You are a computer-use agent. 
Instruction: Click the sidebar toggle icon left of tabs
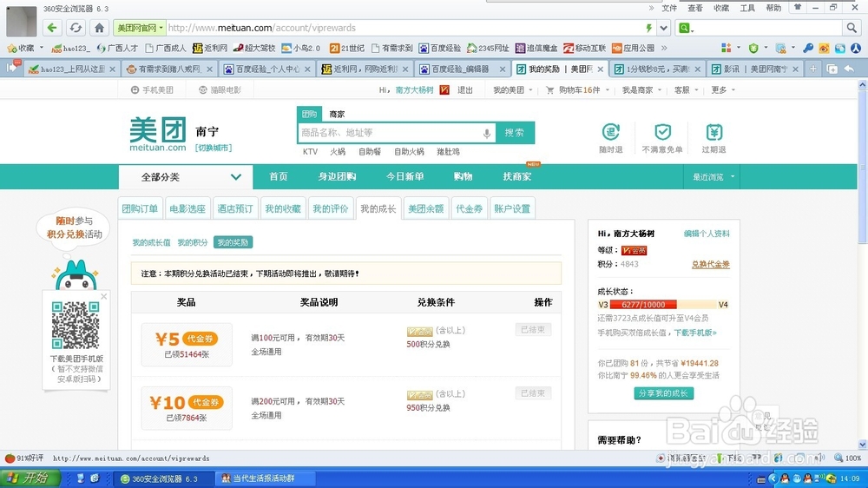pyautogui.click(x=12, y=68)
